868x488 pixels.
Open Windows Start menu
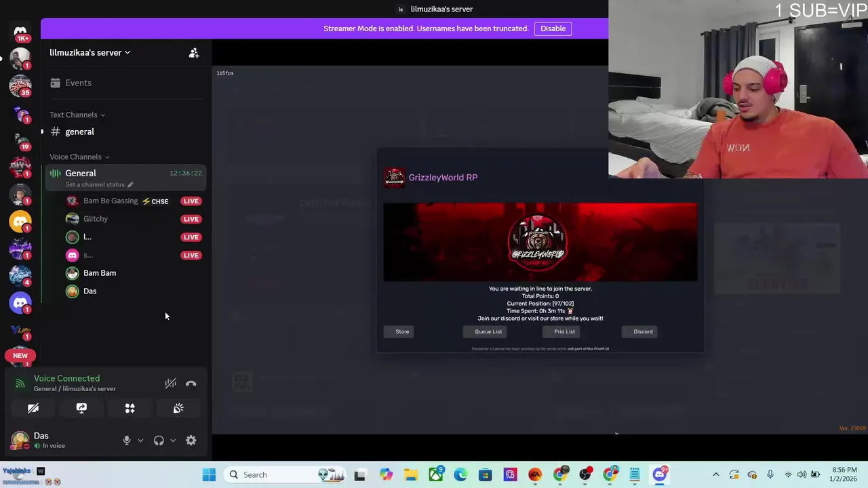209,474
